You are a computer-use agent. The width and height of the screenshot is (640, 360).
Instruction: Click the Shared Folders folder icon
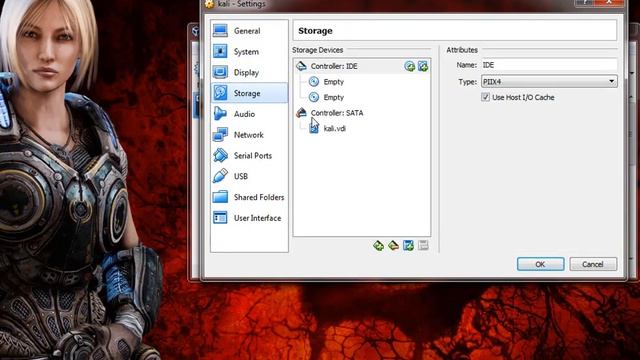pyautogui.click(x=220, y=197)
